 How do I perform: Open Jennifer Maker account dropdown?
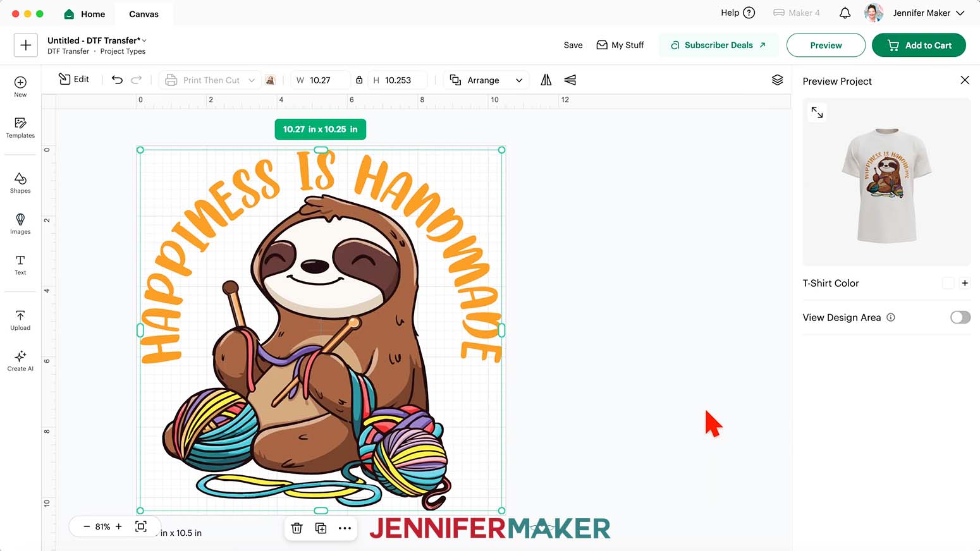coord(928,13)
